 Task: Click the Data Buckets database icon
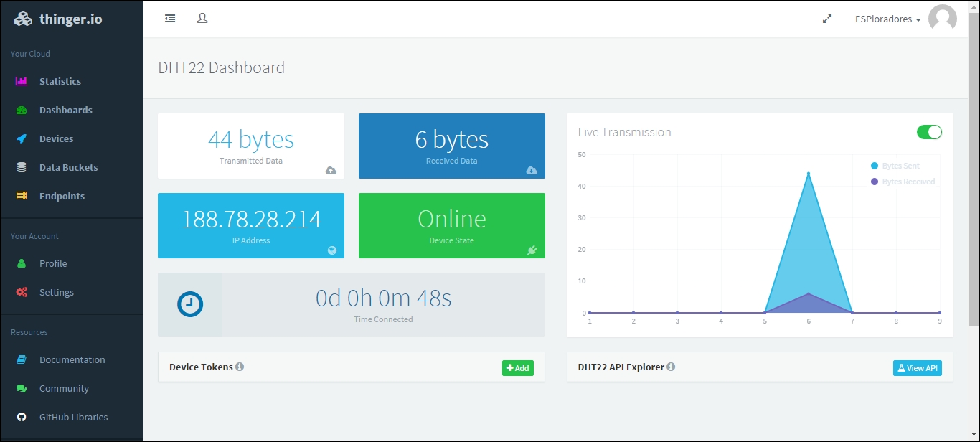tap(22, 167)
